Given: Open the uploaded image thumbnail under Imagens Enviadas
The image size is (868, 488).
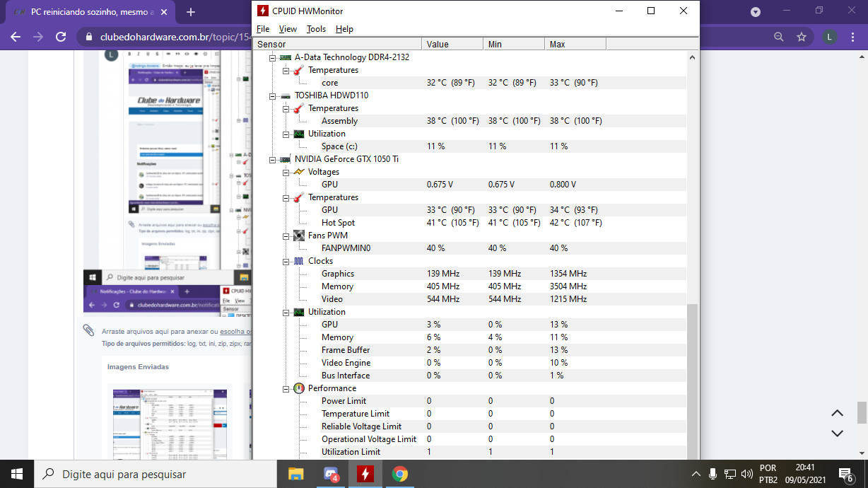Looking at the screenshot, I should click(x=168, y=423).
